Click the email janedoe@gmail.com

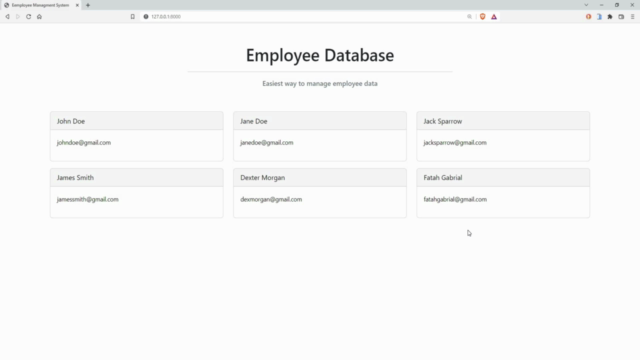267,142
